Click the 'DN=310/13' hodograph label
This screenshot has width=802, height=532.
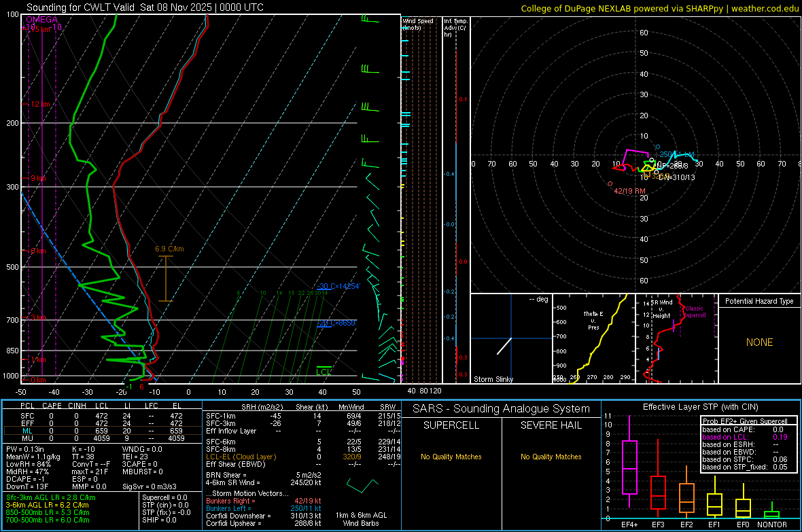[677, 177]
